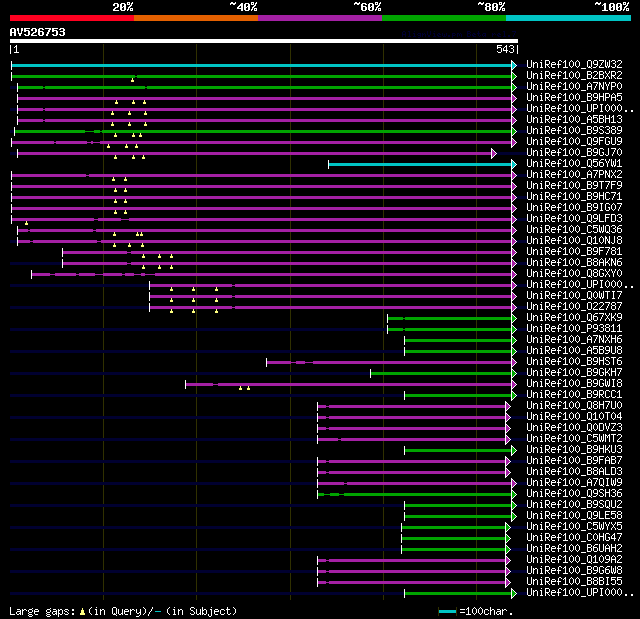Screen dimensions: 640x619
Task: Click the red 20% legend segment
Action: click(72, 18)
